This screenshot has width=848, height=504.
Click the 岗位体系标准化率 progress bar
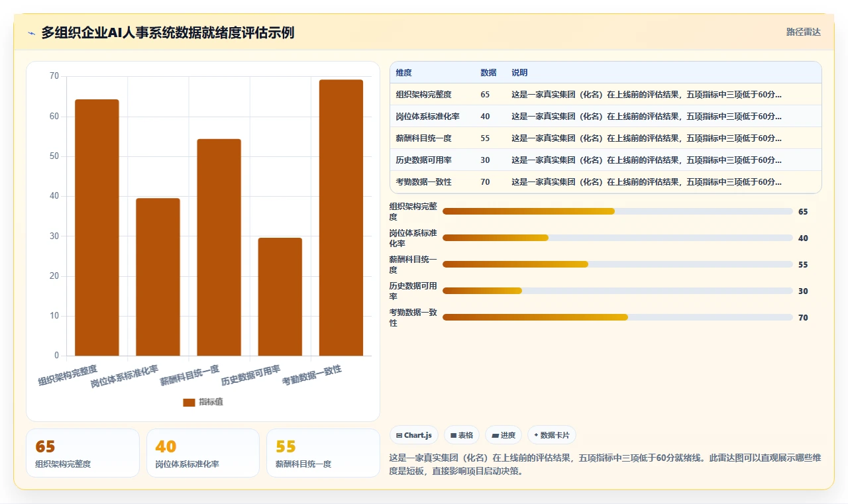pyautogui.click(x=617, y=238)
